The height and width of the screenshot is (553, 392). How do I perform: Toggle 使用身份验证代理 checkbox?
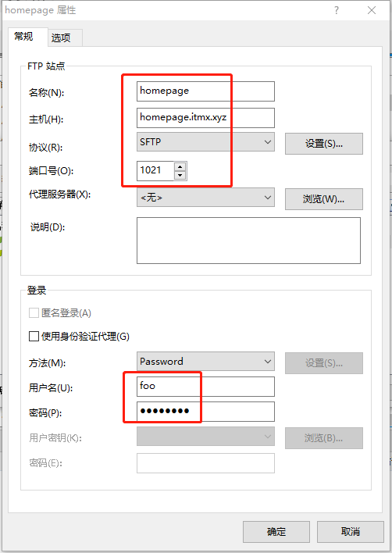(34, 336)
